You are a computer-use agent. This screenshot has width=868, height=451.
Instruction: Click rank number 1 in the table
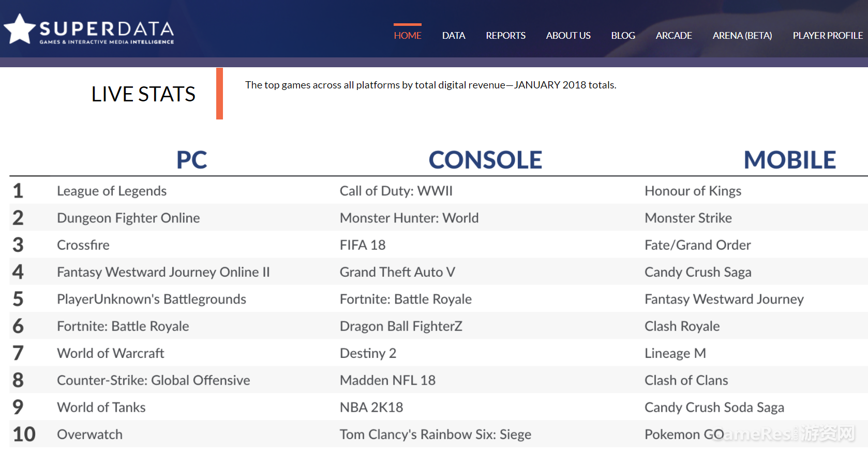(18, 191)
